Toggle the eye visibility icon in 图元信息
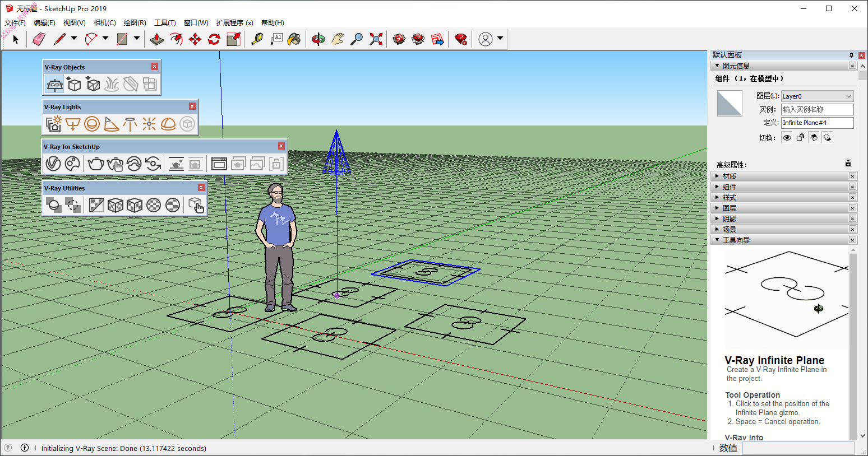The width and height of the screenshot is (868, 456). tap(787, 138)
